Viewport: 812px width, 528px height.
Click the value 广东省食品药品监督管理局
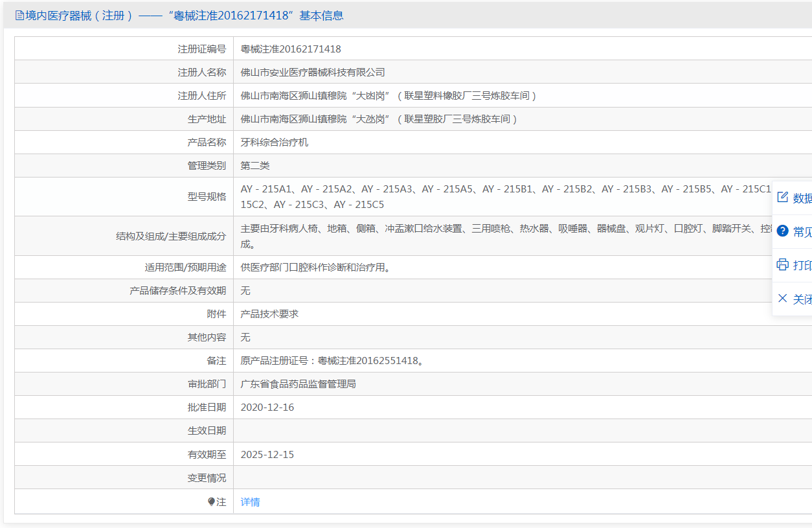pyautogui.click(x=299, y=384)
